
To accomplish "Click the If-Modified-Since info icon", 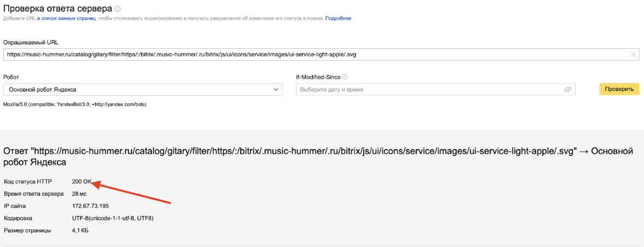I will (x=344, y=77).
